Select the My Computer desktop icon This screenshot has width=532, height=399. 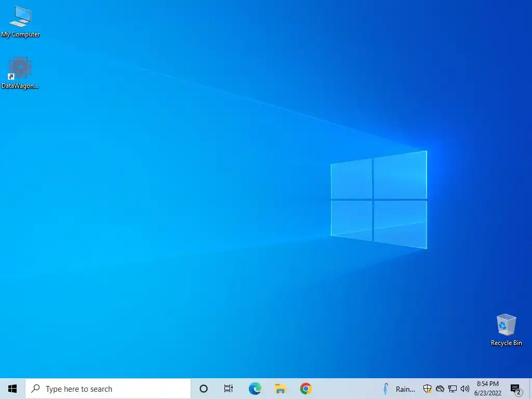coord(20,21)
